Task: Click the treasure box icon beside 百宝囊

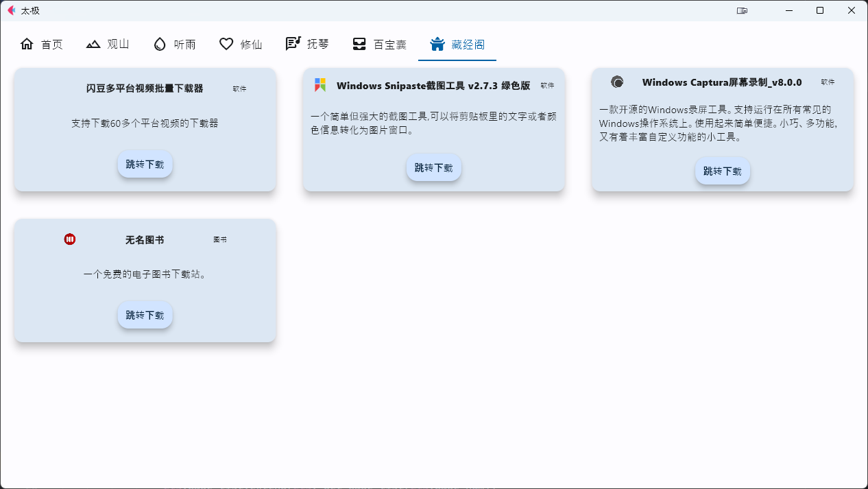Action: tap(358, 43)
